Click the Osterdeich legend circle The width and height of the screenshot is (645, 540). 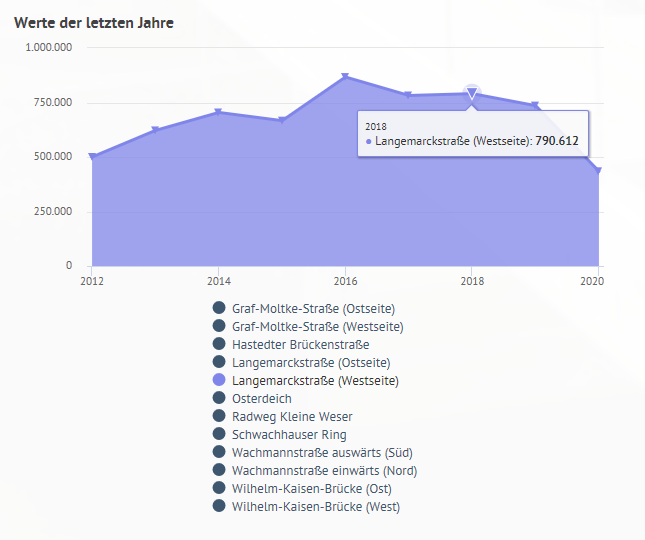click(219, 399)
